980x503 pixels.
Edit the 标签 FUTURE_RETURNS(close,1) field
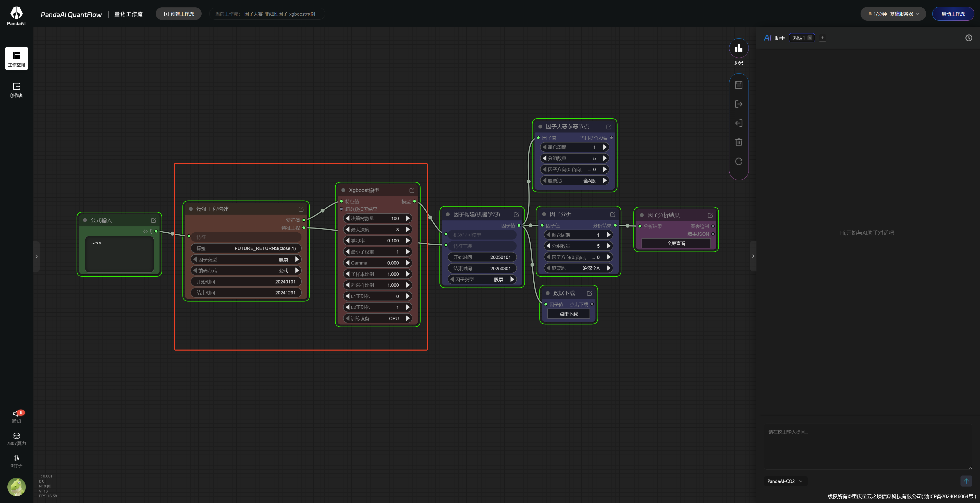[246, 248]
